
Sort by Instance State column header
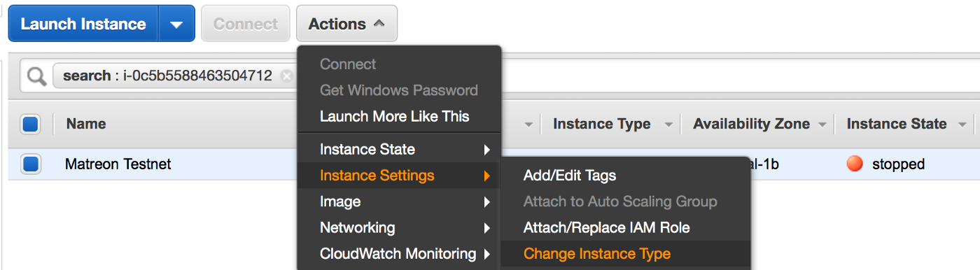click(897, 124)
